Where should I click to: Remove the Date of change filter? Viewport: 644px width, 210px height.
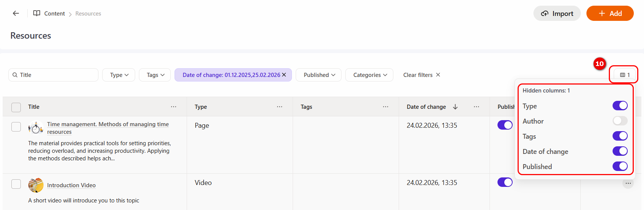click(x=284, y=75)
